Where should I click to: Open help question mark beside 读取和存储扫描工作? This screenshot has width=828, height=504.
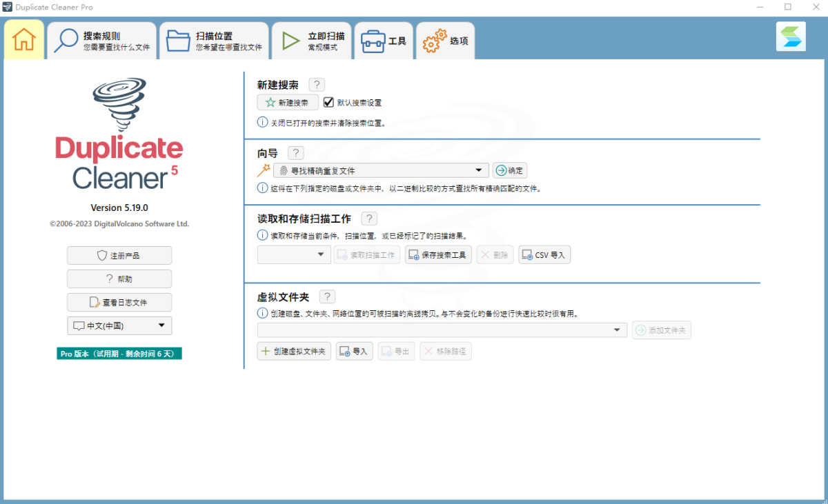[369, 219]
